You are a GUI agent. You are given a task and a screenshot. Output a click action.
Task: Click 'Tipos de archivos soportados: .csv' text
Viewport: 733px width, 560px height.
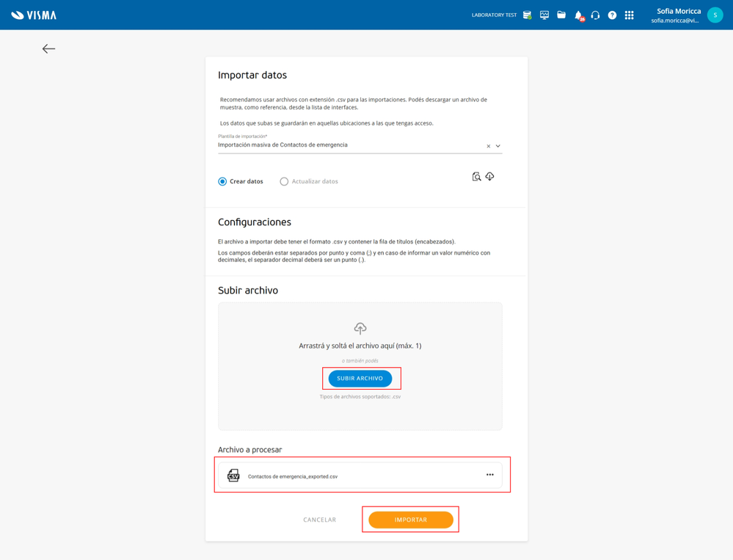(x=360, y=397)
